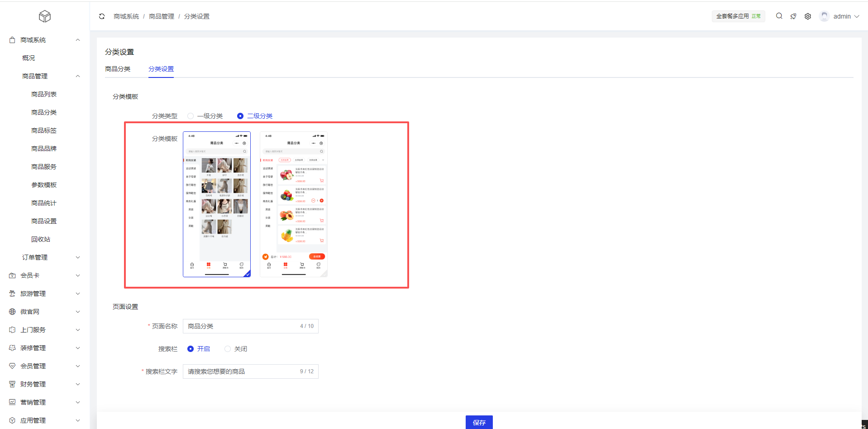Viewport: 868px width, 429px height.
Task: Click the 微官网 globe icon
Action: (x=12, y=312)
